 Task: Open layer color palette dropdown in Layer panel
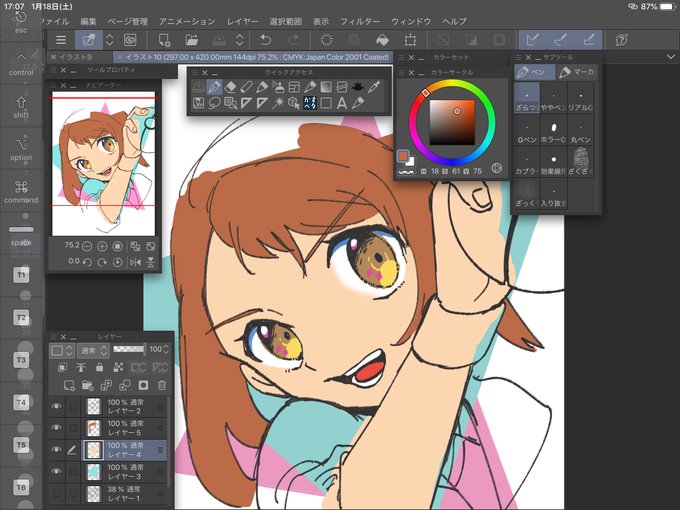[62, 350]
